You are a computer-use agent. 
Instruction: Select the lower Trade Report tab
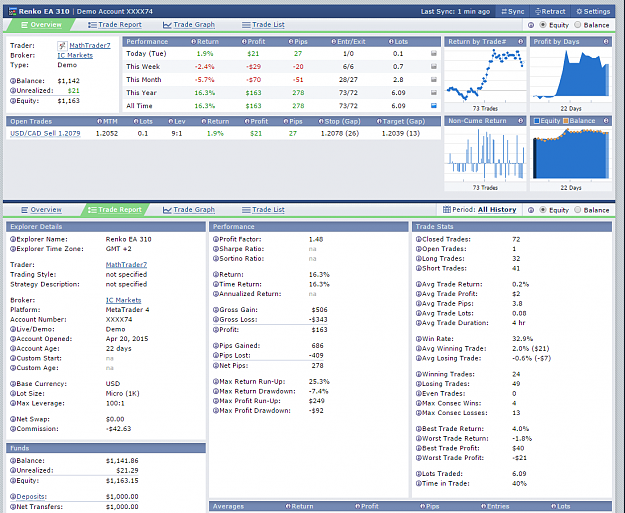click(115, 210)
